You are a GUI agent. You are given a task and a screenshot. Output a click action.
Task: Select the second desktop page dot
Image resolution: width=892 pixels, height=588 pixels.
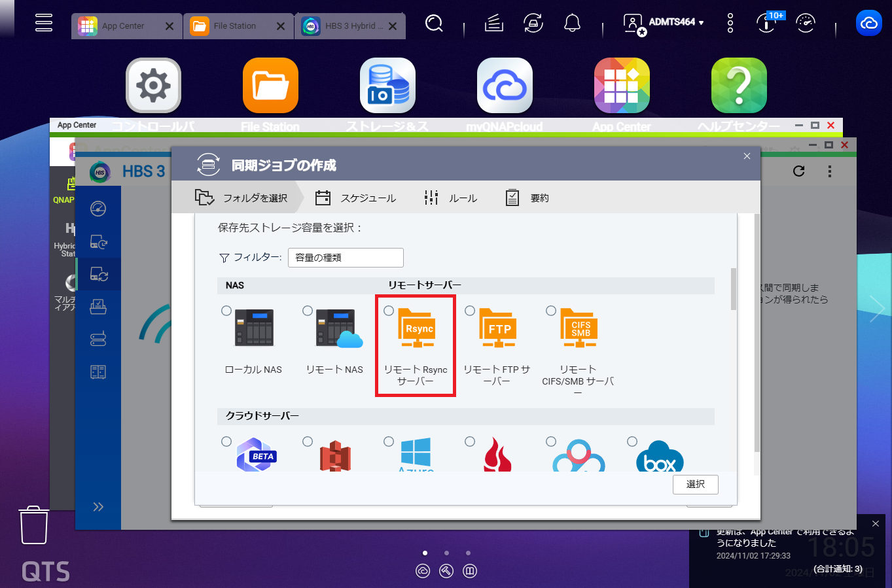(x=446, y=553)
